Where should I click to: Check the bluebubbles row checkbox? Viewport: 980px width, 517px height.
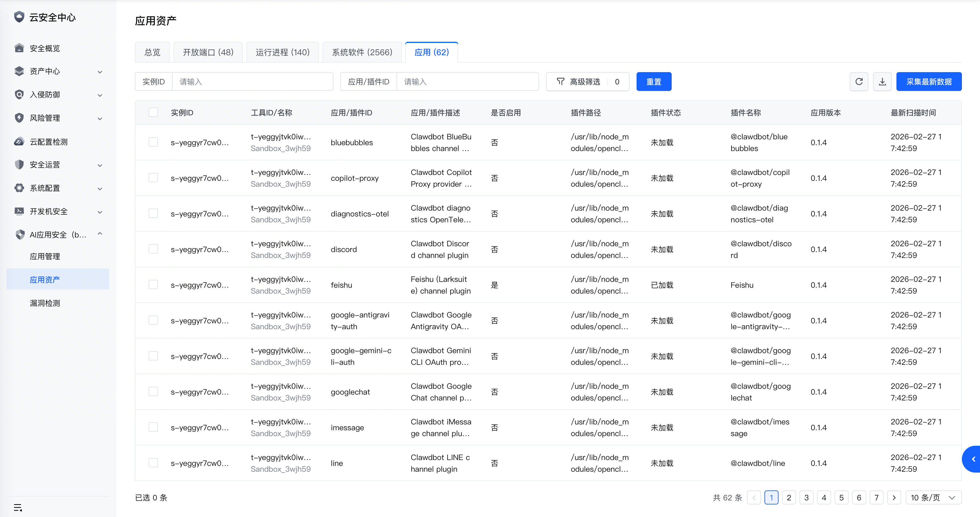[153, 142]
